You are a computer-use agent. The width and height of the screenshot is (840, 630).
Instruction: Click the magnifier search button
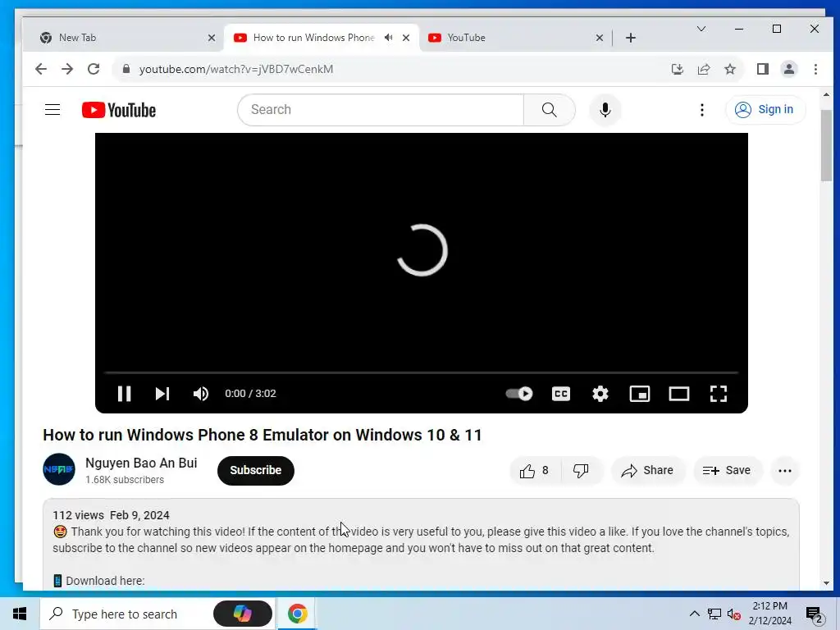pos(549,110)
